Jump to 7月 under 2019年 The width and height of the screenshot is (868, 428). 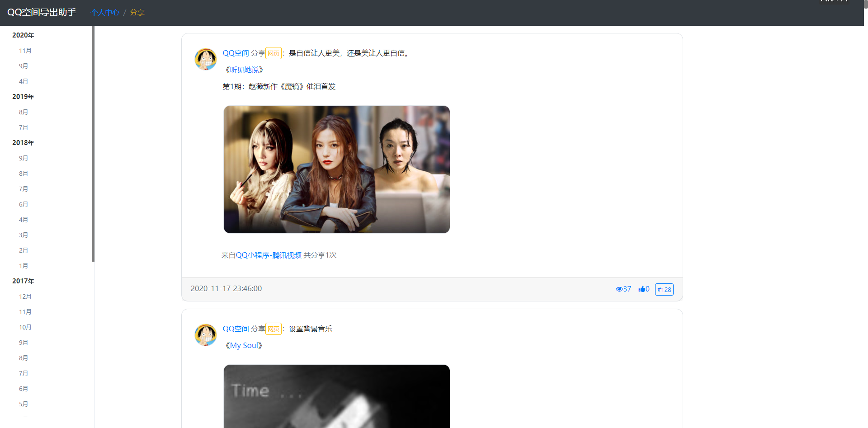[24, 127]
